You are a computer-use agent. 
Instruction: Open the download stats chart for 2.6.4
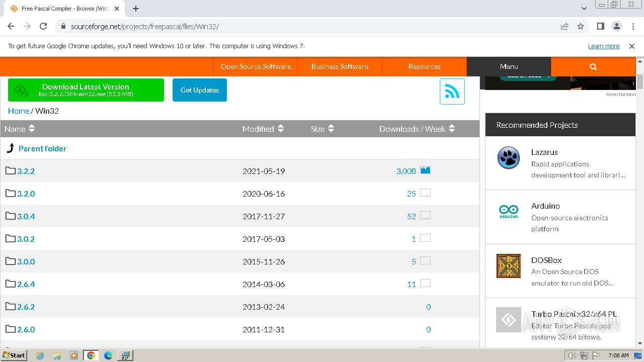(425, 283)
